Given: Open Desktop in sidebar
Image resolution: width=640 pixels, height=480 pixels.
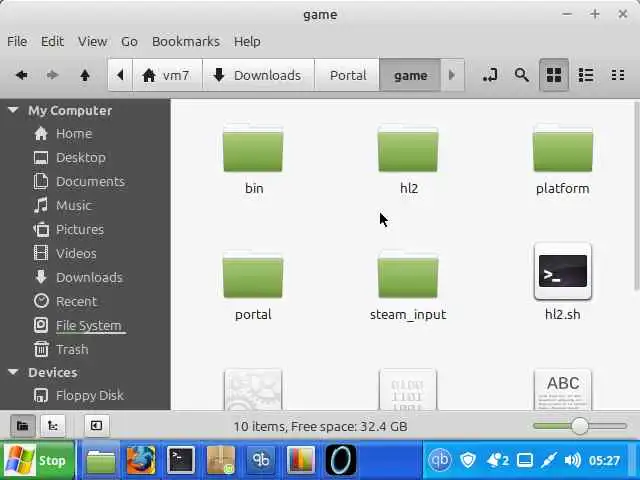Looking at the screenshot, I should pos(80,158).
